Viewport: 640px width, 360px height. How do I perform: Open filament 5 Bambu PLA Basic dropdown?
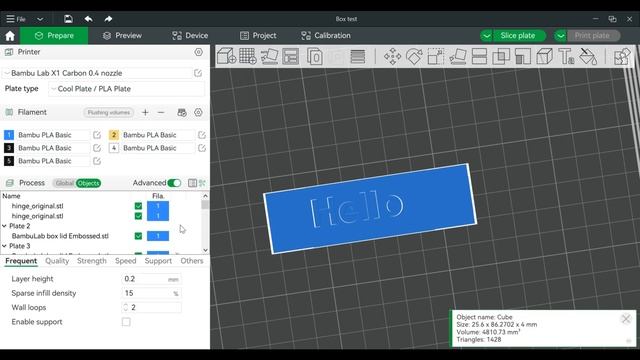[52, 161]
